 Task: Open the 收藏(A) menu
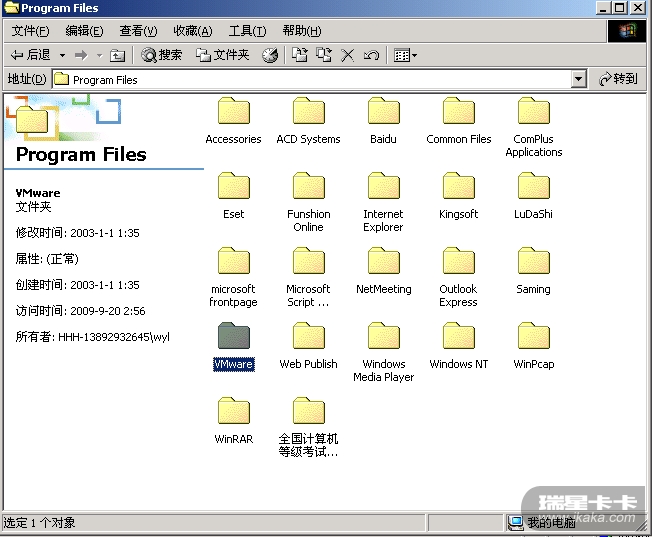193,31
